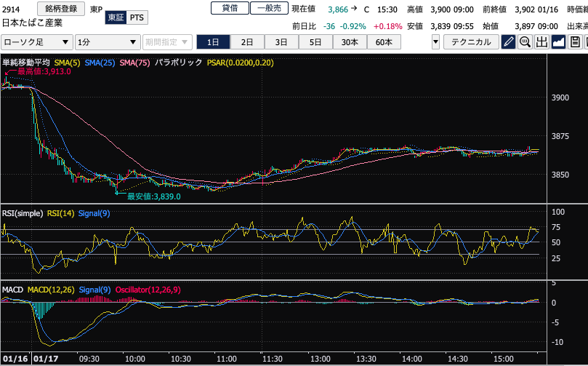Select the 30本 range tab

tap(349, 42)
